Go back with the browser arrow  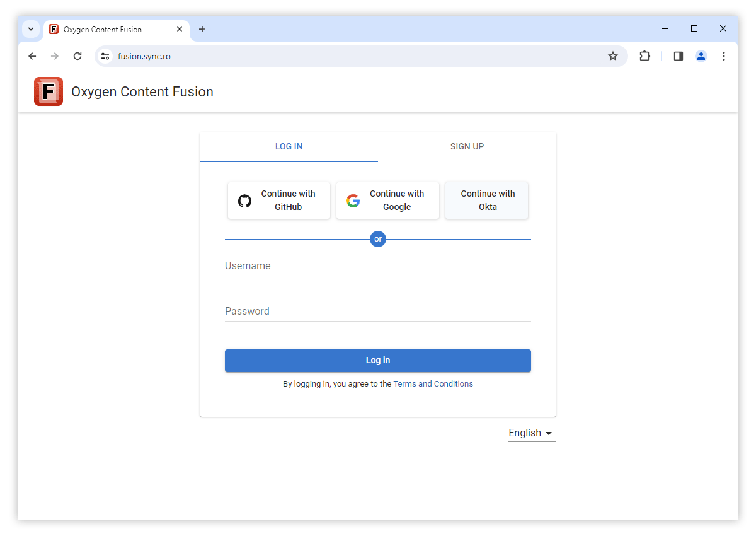coord(32,56)
